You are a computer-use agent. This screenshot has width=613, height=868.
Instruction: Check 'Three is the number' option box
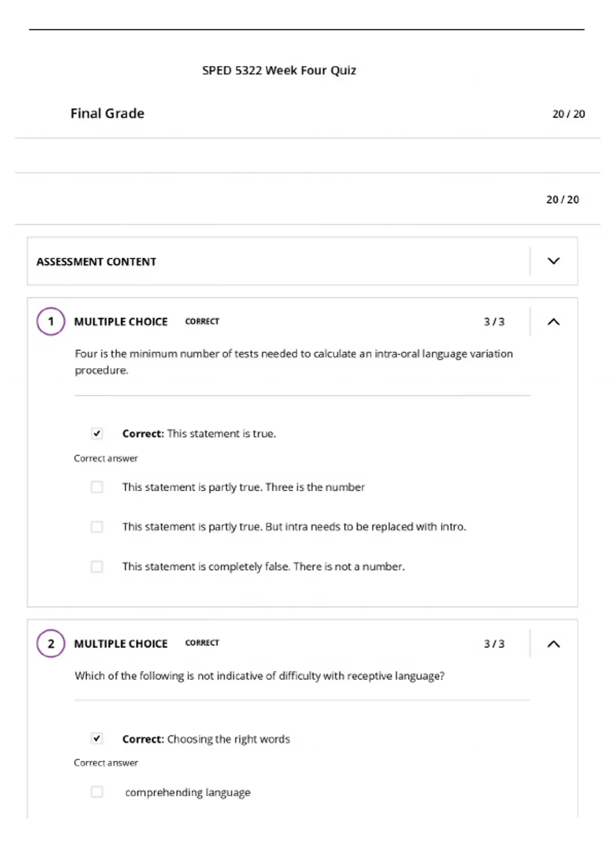[97, 487]
